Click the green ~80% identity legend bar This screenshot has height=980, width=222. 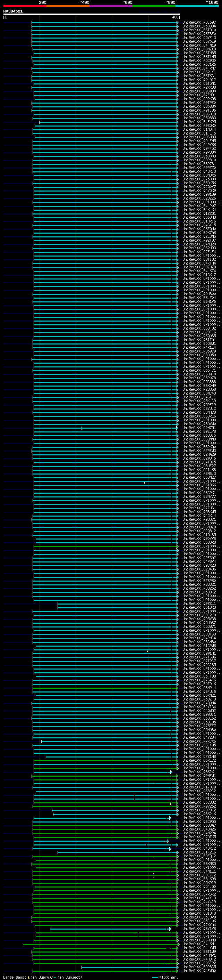tap(154, 6)
